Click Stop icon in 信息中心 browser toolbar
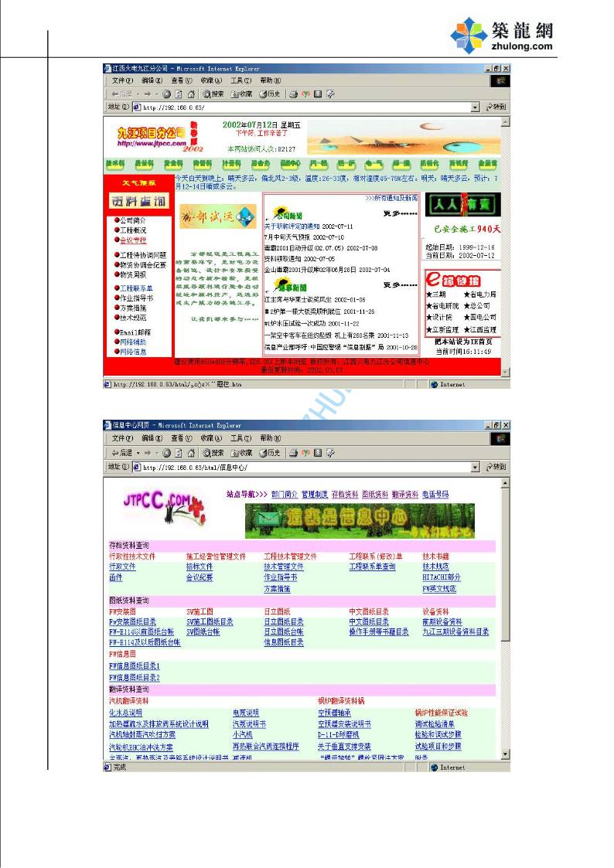 click(x=167, y=453)
